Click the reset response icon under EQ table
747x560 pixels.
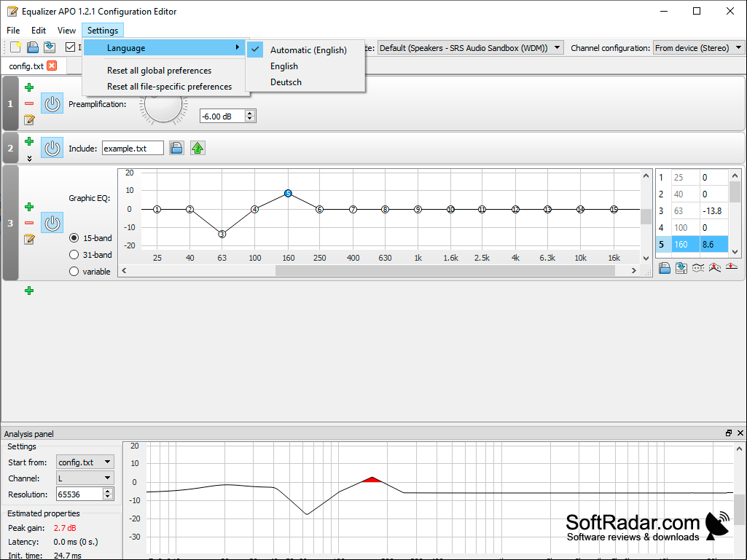[x=731, y=268]
